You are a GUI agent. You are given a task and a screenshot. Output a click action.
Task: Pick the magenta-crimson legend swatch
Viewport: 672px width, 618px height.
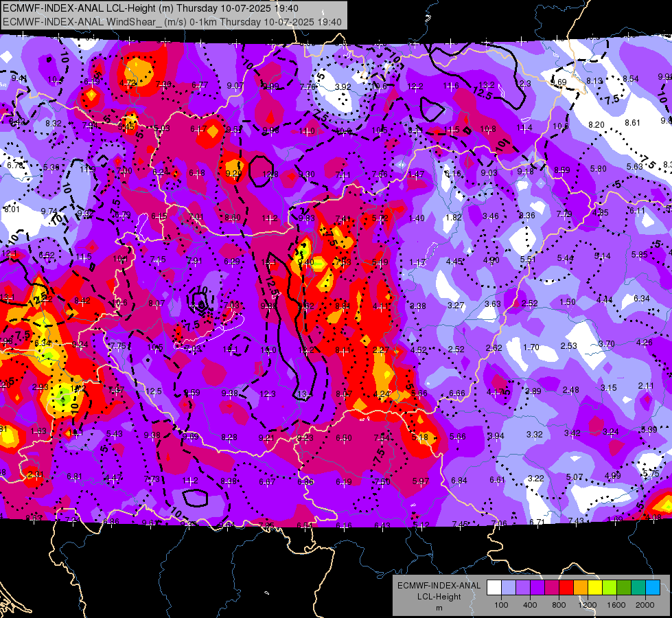[552, 587]
